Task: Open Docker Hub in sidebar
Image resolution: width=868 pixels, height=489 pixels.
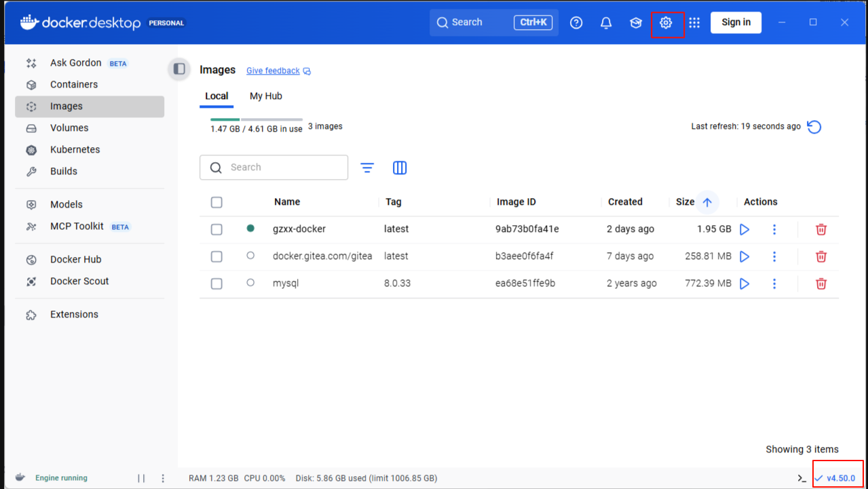Action: click(x=90, y=260)
